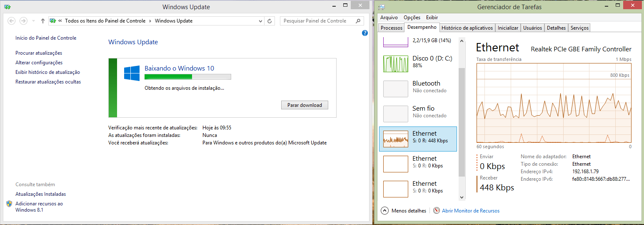The image size is (644, 225).
Task: Click the refresh icon beside address bar
Action: (x=270, y=21)
